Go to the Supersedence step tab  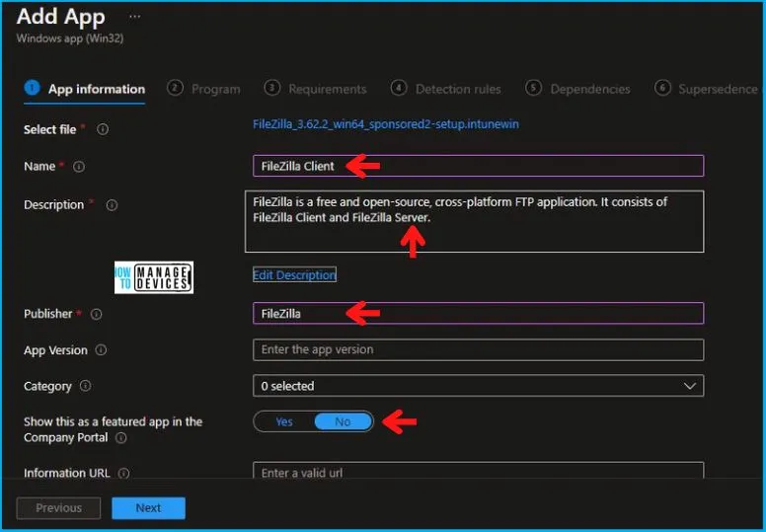click(x=707, y=89)
